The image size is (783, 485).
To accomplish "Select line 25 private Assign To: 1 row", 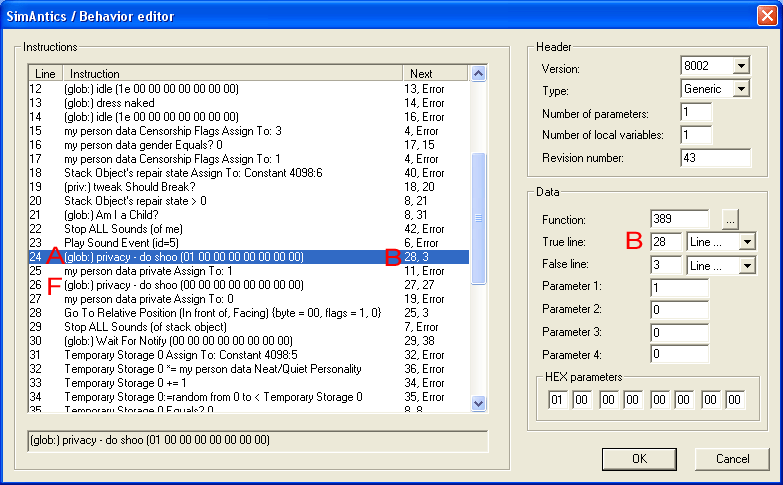I will click(249, 271).
